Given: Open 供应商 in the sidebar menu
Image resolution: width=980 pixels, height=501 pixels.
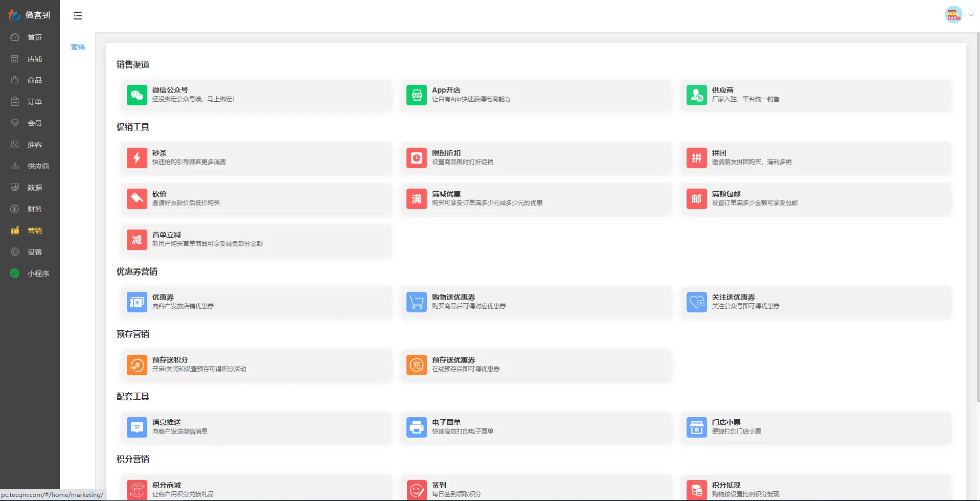Looking at the screenshot, I should pyautogui.click(x=30, y=166).
